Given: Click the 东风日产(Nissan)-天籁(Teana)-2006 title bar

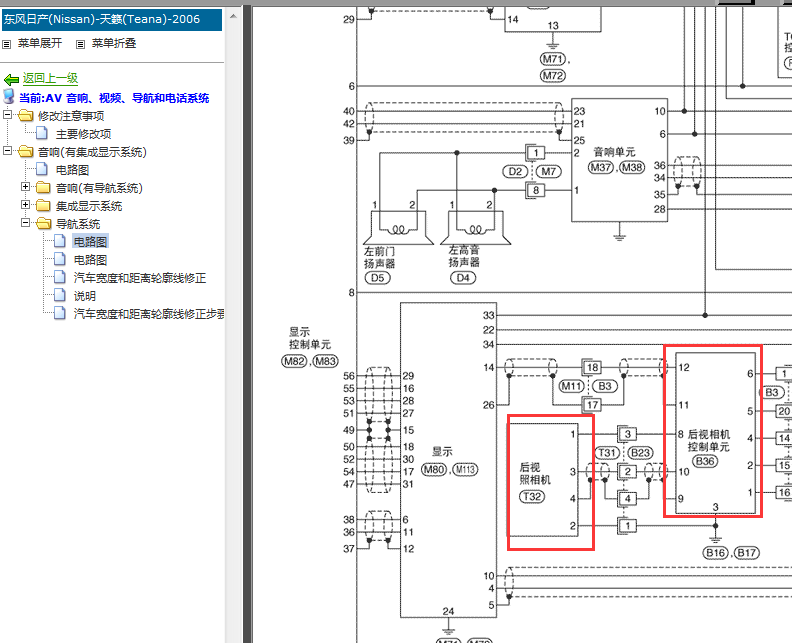Looking at the screenshot, I should pyautogui.click(x=112, y=20).
